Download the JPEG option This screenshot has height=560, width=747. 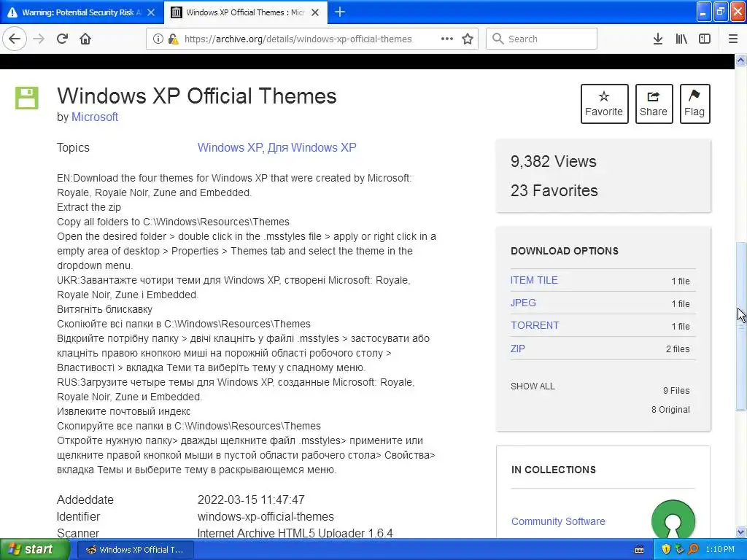pyautogui.click(x=523, y=303)
